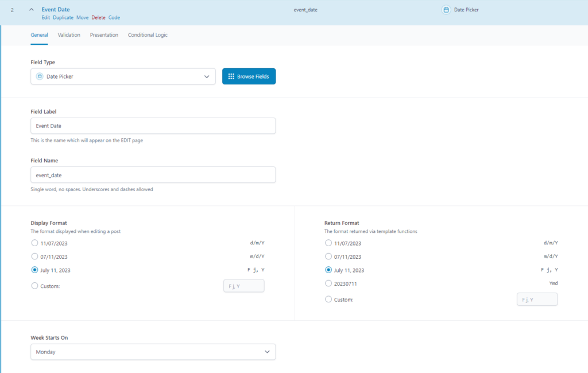Open the Event Date field title link
The width and height of the screenshot is (588, 373).
point(56,9)
